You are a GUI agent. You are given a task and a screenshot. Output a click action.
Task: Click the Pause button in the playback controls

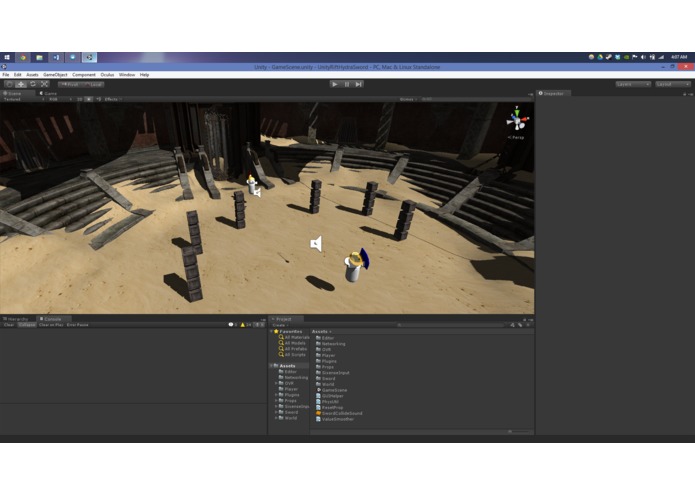coord(347,84)
